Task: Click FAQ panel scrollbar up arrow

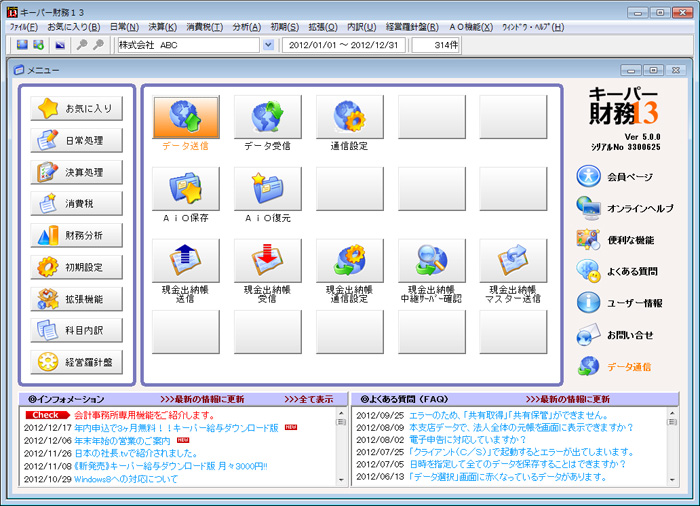Action: [672, 413]
